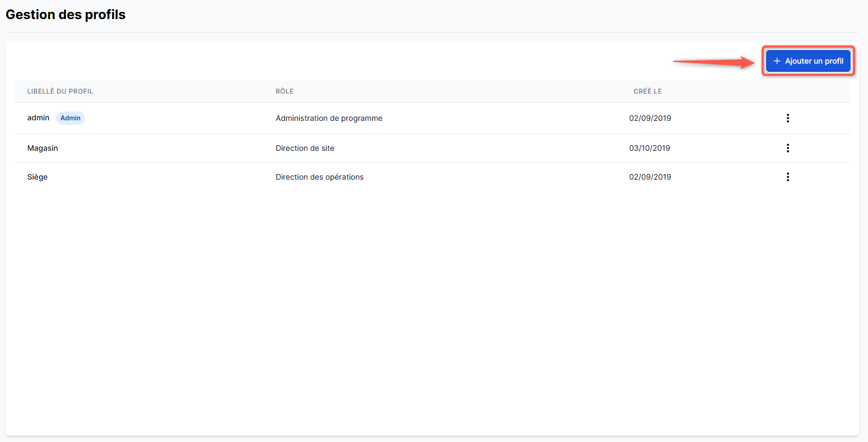
Task: Click the Créé le column header
Action: click(x=647, y=91)
